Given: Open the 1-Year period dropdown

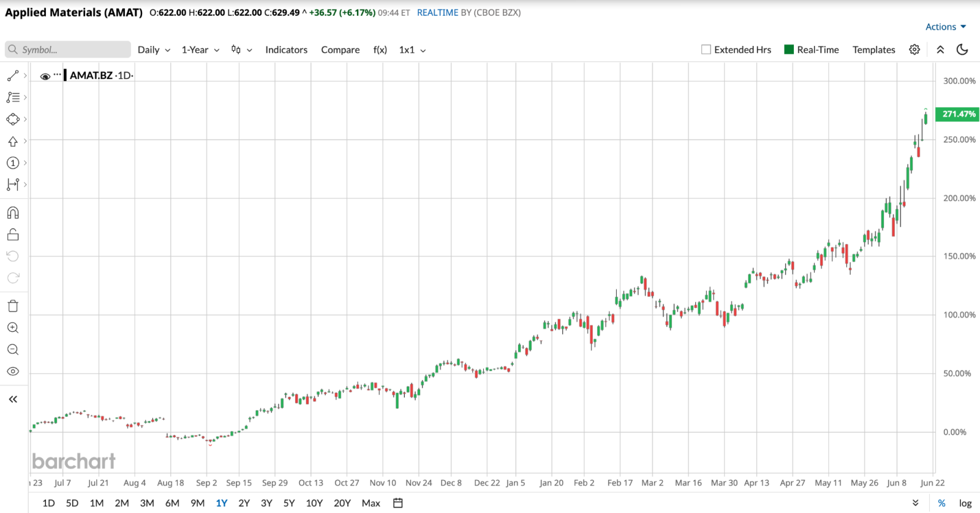Looking at the screenshot, I should pos(200,50).
